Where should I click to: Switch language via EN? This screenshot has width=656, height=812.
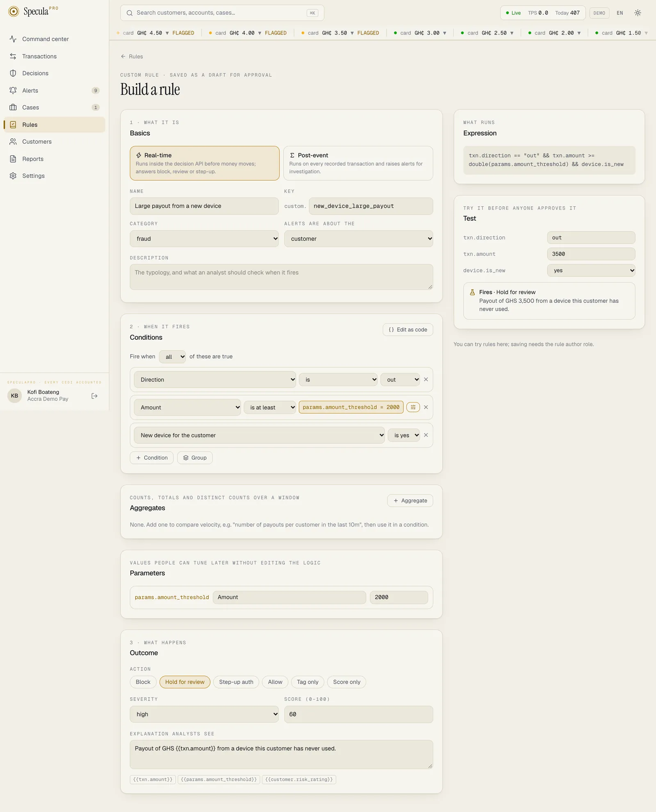(620, 13)
